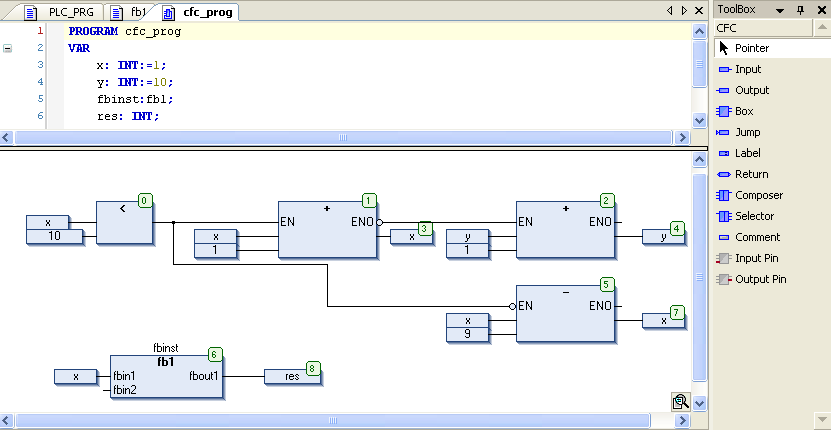Select the Pointer tool in ToolBox
Viewport: 831px width, 430px height.
[x=751, y=48]
